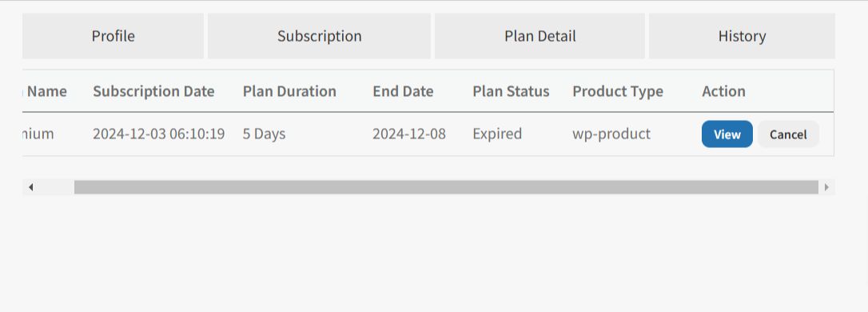Click the right scrollbar arrow
The width and height of the screenshot is (868, 312).
827,187
